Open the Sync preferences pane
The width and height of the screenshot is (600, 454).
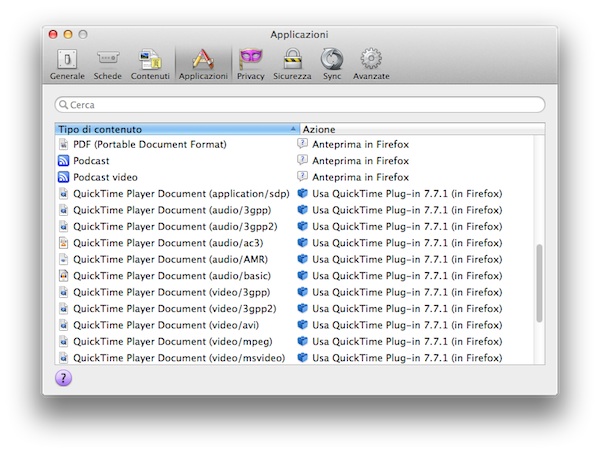pyautogui.click(x=332, y=64)
